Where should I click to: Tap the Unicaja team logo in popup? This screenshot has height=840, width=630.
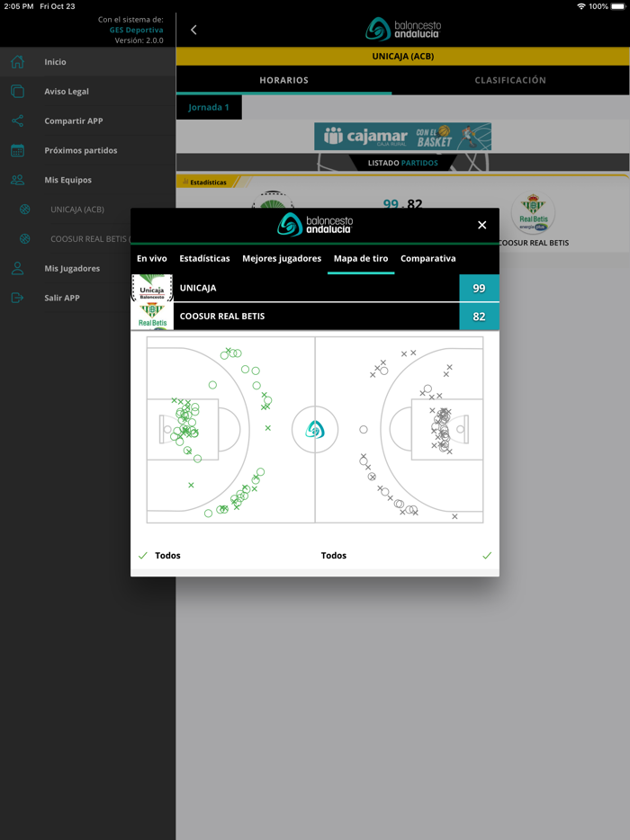(152, 288)
